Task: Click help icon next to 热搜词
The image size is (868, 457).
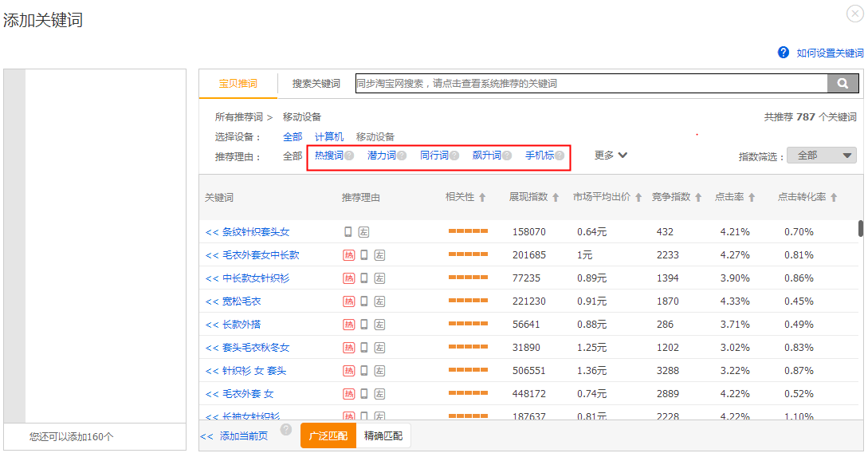Action: 349,156
